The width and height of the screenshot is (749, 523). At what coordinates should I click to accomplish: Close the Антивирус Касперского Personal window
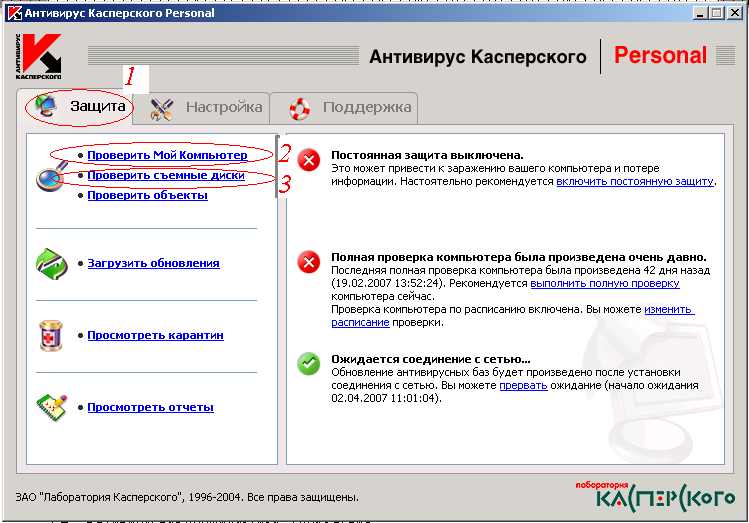tap(734, 13)
